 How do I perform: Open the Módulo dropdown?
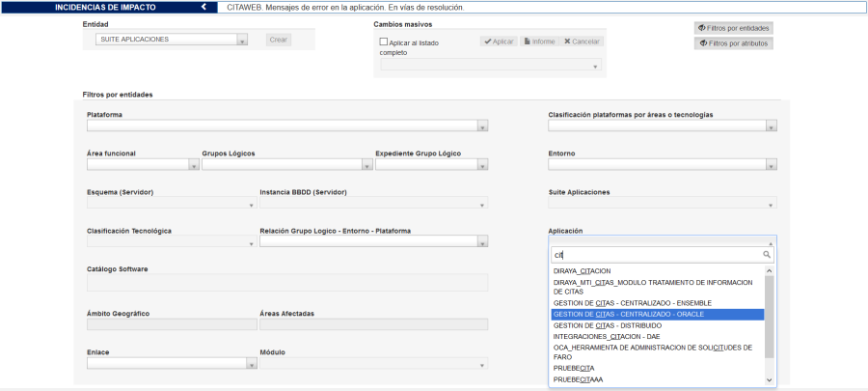tap(373, 363)
